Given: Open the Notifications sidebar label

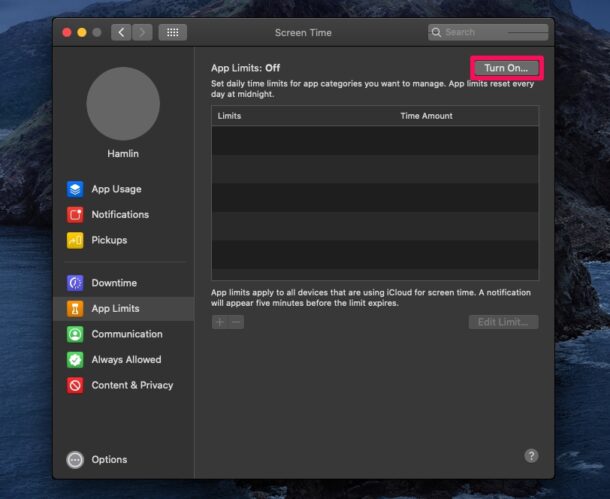Looking at the screenshot, I should tap(120, 215).
